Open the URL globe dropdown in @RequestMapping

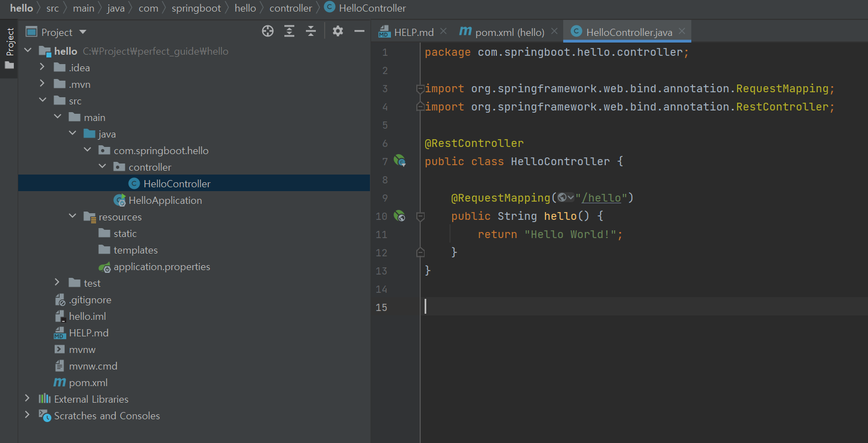565,197
